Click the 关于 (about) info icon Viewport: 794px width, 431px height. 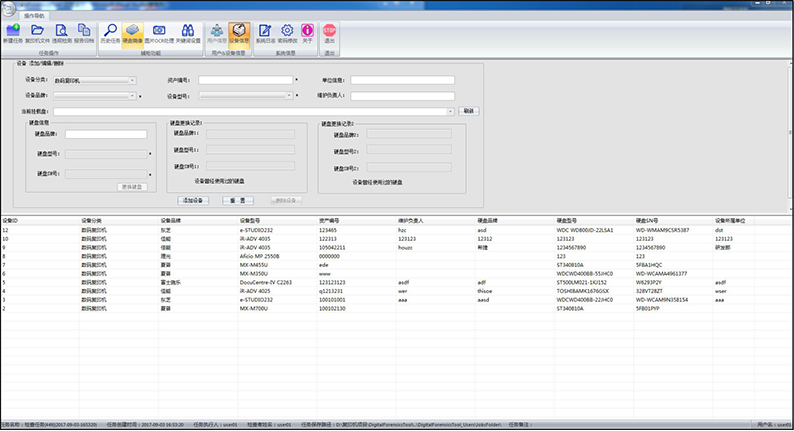307,34
